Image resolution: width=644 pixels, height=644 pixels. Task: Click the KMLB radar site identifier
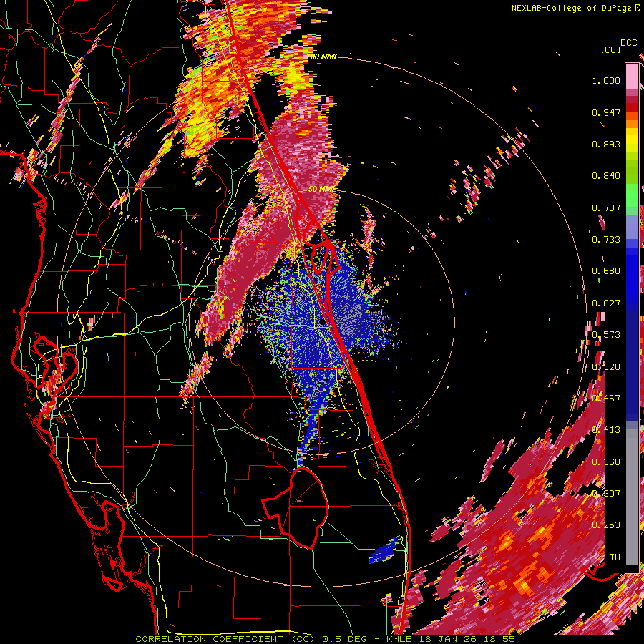click(x=401, y=639)
